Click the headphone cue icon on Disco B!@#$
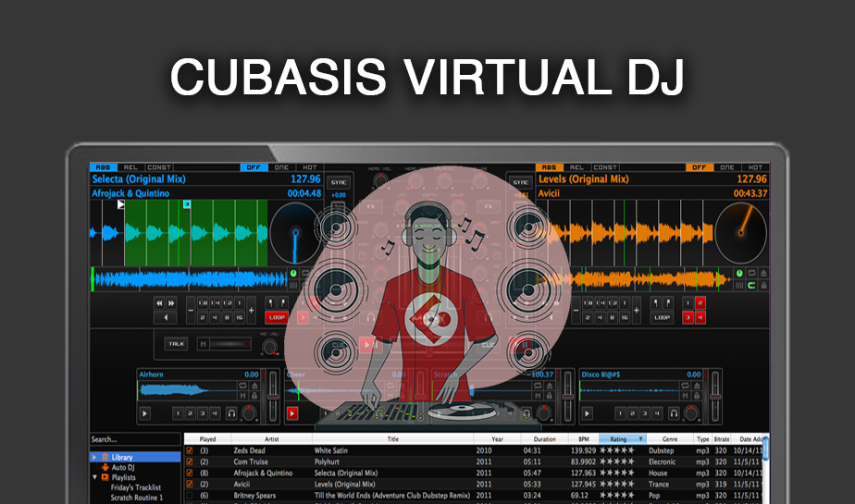Screen dimensions: 855x504 674,413
